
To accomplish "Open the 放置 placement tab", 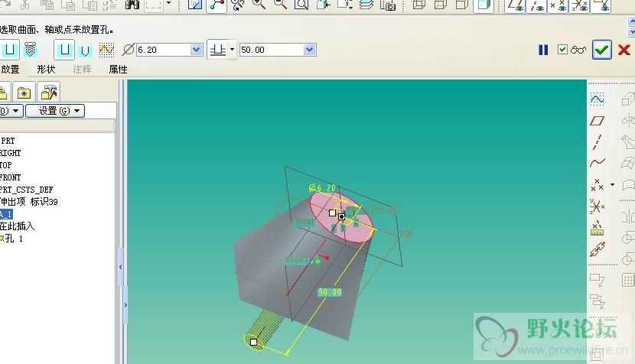I will 10,70.
